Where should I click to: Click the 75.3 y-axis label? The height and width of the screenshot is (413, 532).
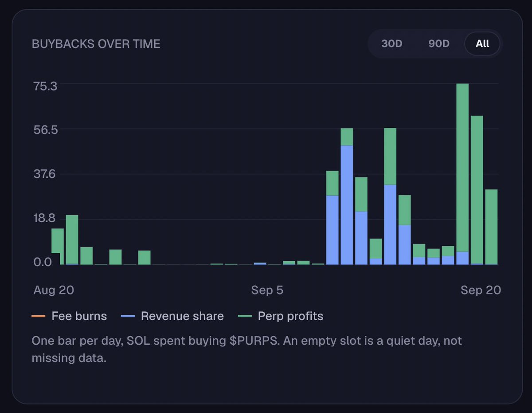point(45,86)
